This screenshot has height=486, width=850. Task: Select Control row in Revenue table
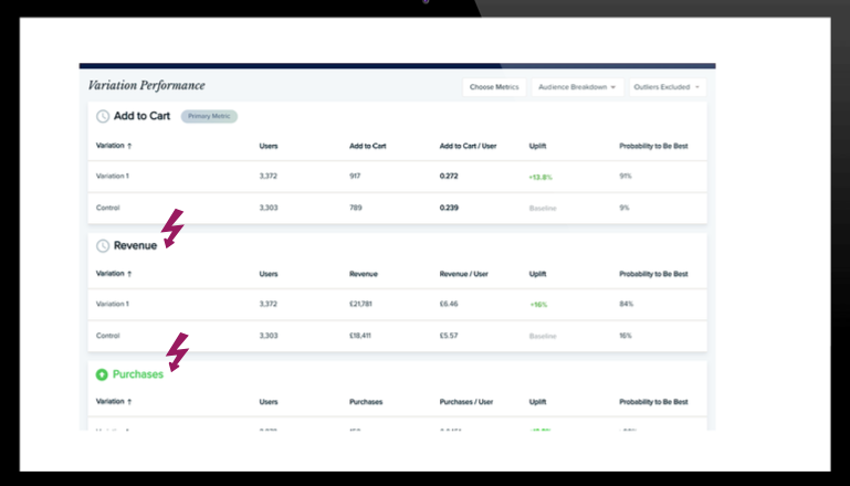point(108,336)
